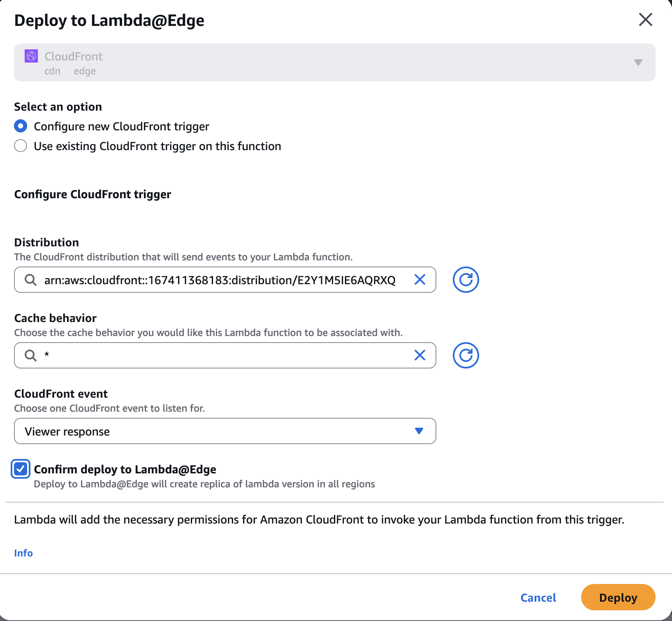
Task: Click the Distribution search magnifier icon
Action: click(x=30, y=280)
